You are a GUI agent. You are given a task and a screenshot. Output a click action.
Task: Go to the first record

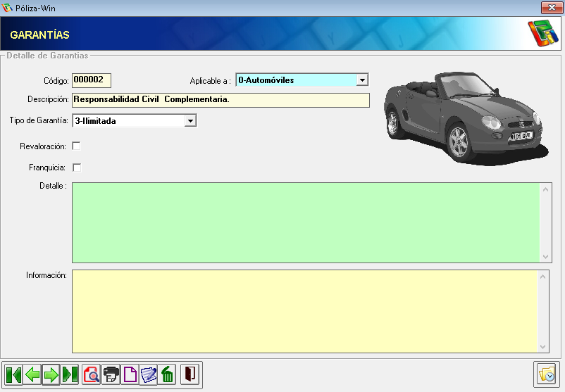coord(14,374)
